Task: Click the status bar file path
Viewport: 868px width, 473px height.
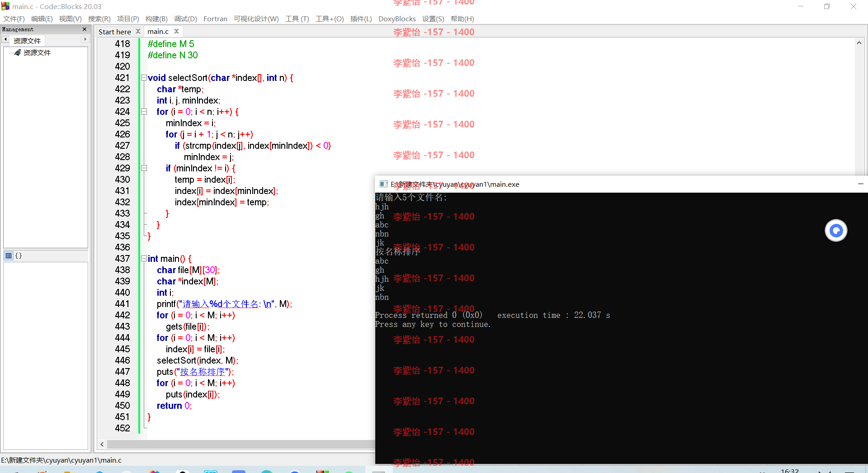Action: 61,460
